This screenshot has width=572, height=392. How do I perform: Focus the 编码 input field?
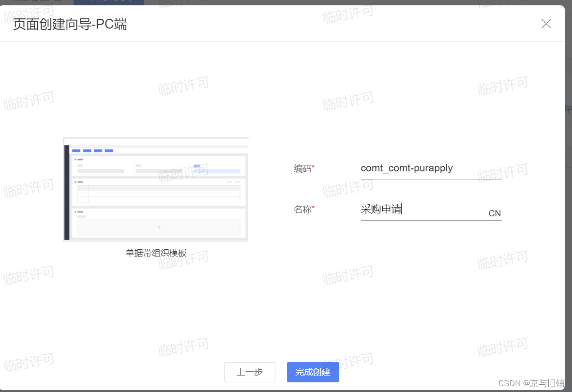pos(431,168)
